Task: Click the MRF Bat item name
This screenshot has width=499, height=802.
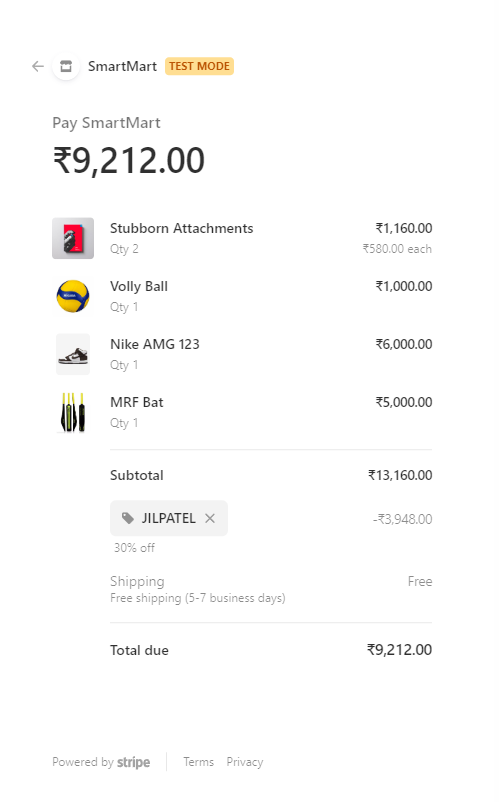Action: (x=137, y=403)
